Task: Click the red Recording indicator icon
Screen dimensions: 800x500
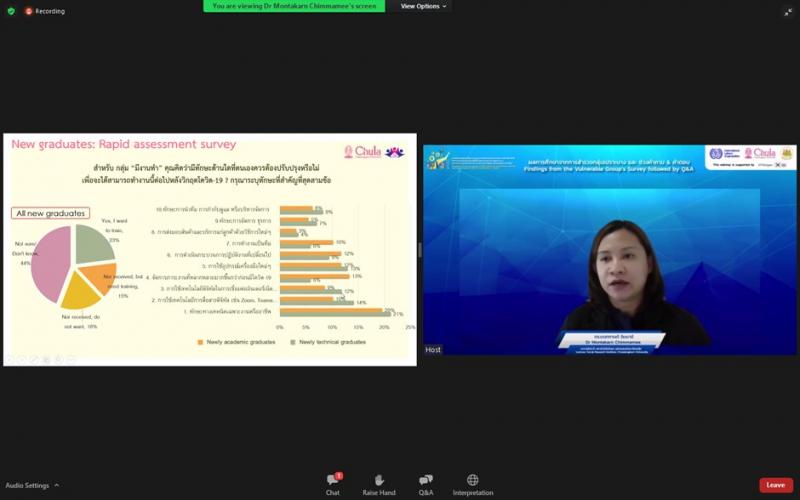Action: 29,11
